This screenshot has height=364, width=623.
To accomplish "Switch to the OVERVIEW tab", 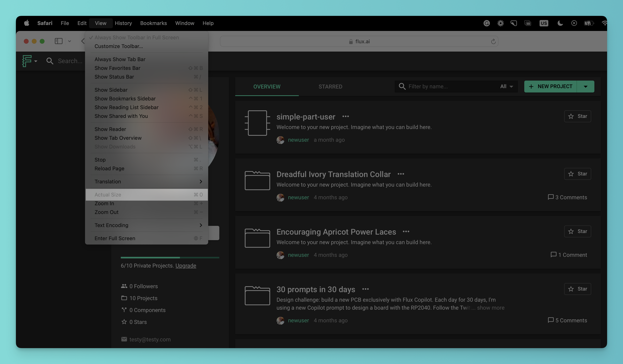I will (x=267, y=86).
